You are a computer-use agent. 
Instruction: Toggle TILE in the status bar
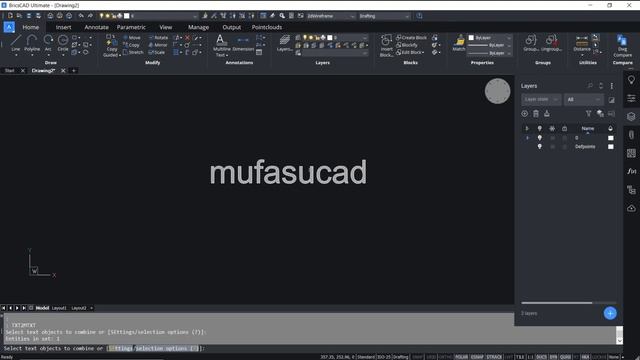(x=520, y=357)
